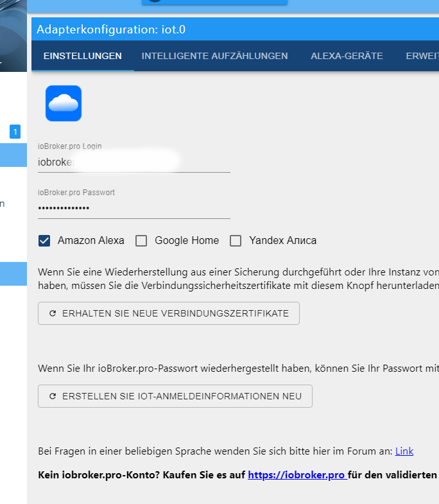Image resolution: width=439 pixels, height=504 pixels.
Task: Click the Amazon Alexa label text
Action: click(91, 240)
